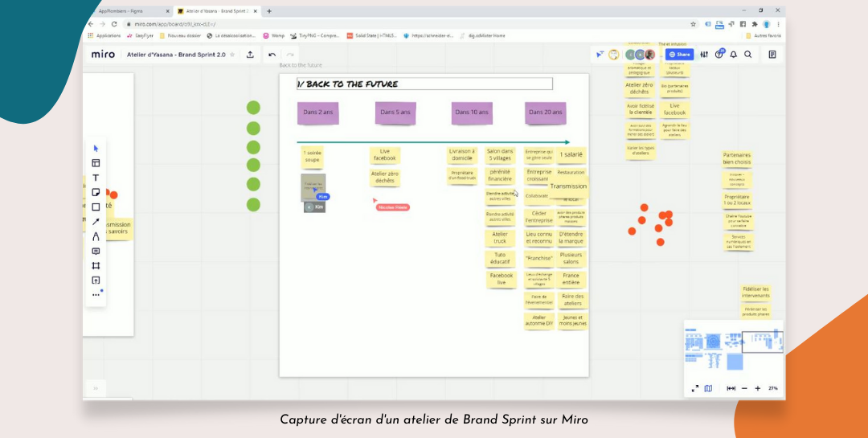This screenshot has height=438, width=868.
Task: Choose the Text tool
Action: (x=96, y=178)
